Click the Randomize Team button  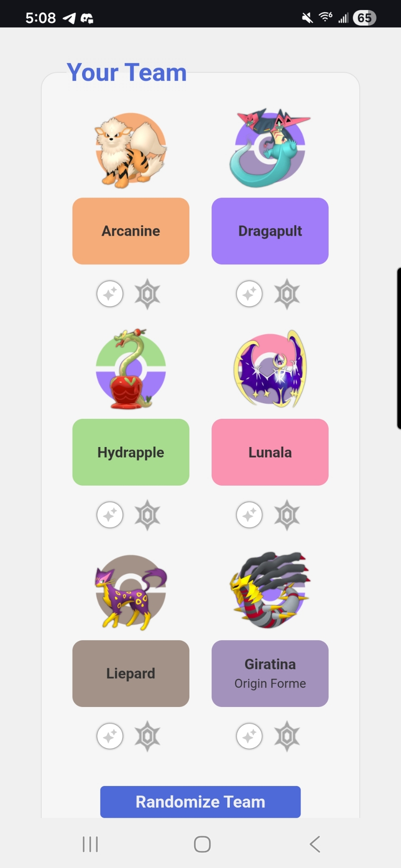200,802
